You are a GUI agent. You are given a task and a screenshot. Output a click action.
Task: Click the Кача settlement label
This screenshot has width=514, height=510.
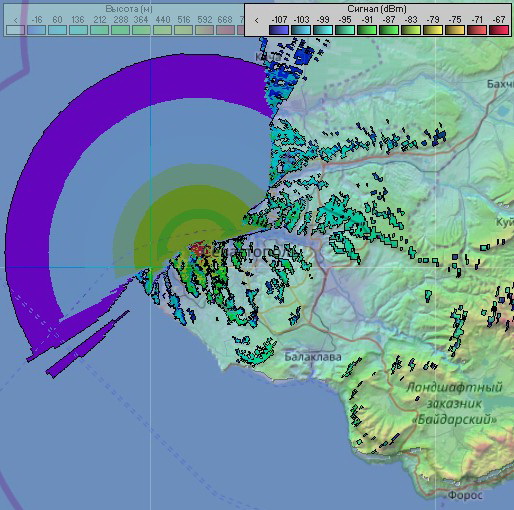tap(268, 57)
